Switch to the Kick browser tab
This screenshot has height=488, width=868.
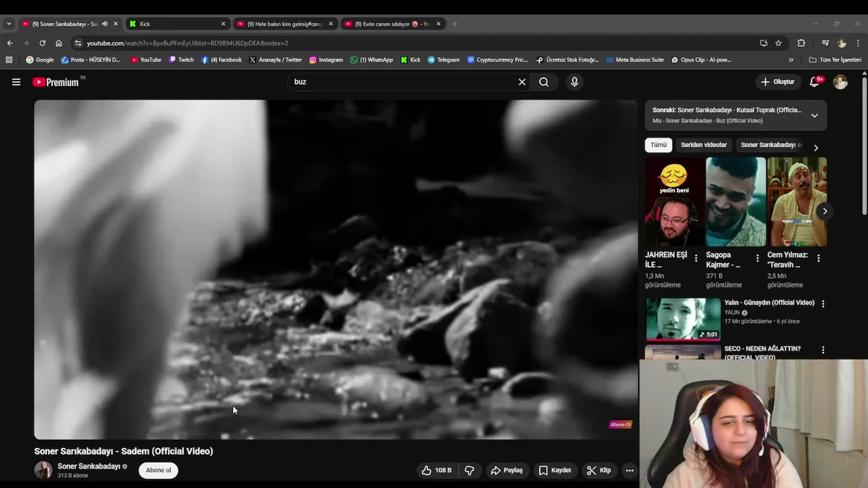[176, 24]
